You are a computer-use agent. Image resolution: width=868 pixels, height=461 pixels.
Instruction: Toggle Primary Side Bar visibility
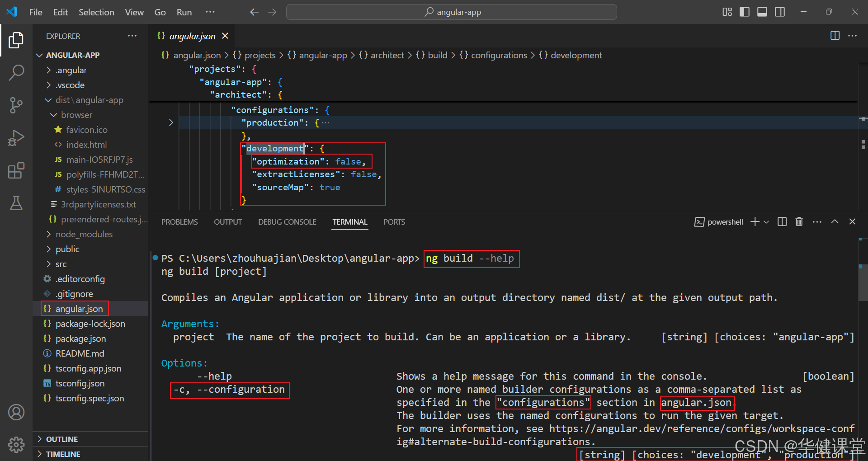(745, 12)
